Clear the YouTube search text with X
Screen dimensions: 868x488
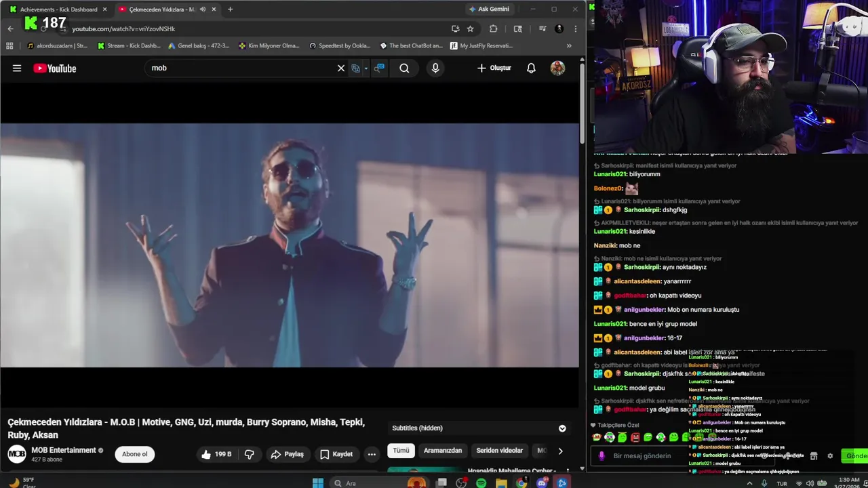pos(341,68)
